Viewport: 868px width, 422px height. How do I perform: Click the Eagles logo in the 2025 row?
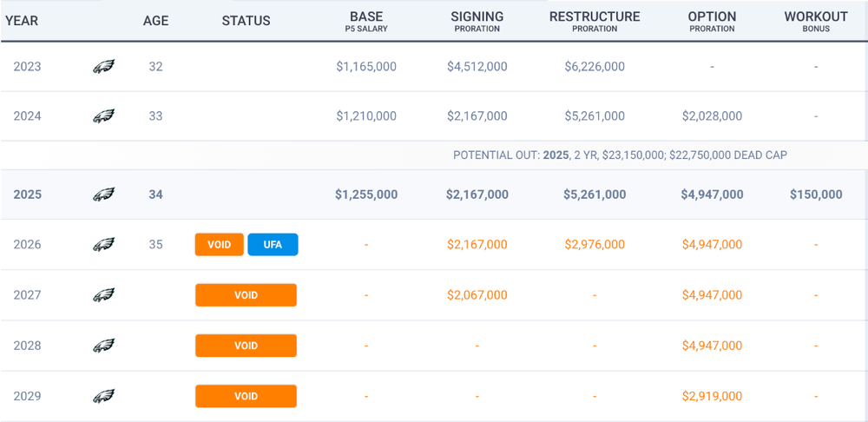[104, 195]
